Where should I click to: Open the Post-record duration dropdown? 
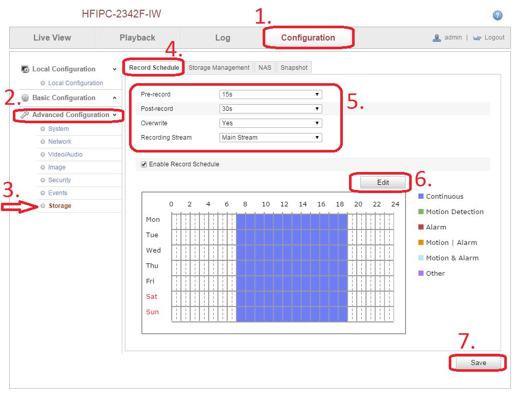point(270,109)
